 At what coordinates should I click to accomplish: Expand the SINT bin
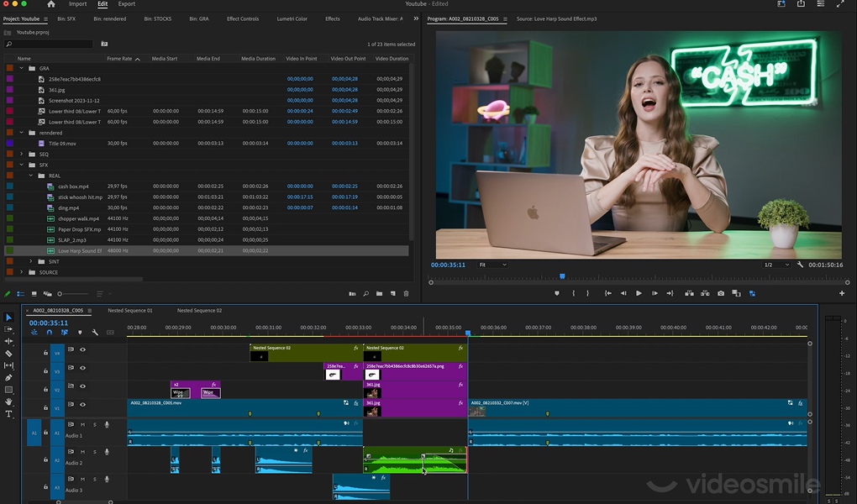[x=31, y=261]
